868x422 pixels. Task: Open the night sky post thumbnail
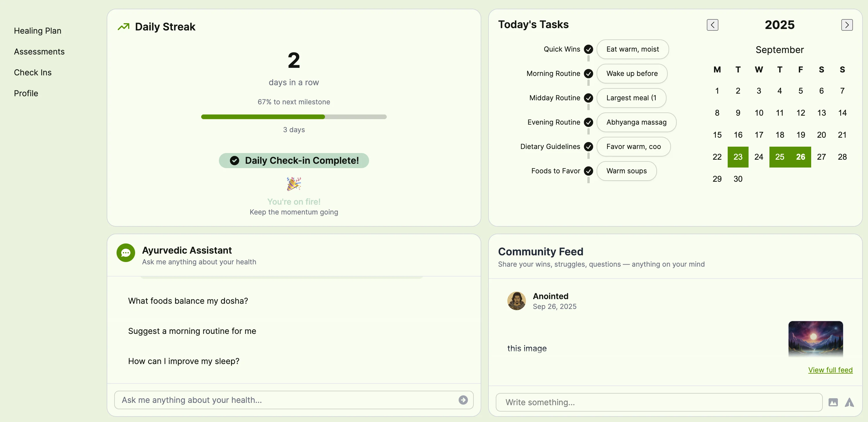(x=815, y=339)
